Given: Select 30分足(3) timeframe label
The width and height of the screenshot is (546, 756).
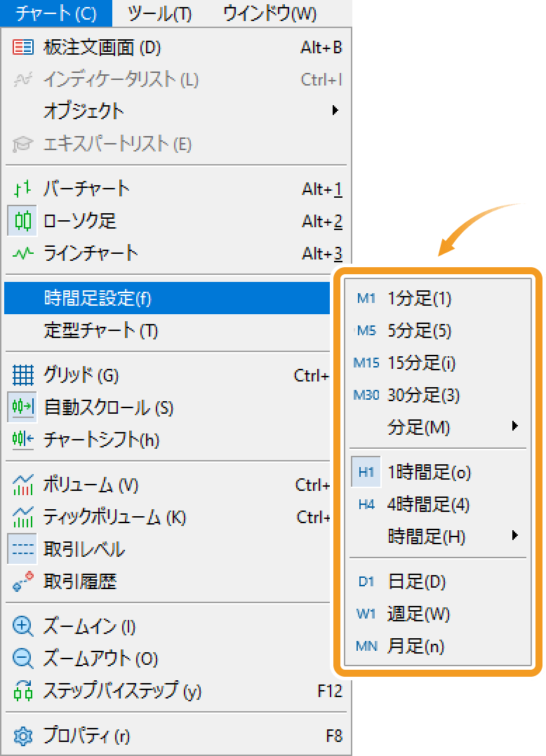Looking at the screenshot, I should [x=423, y=395].
